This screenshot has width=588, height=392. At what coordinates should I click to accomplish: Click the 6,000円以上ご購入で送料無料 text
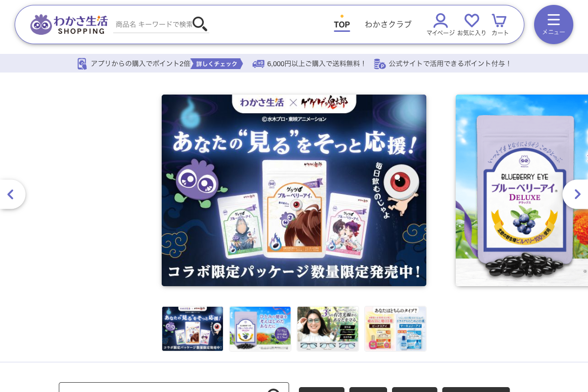(316, 64)
